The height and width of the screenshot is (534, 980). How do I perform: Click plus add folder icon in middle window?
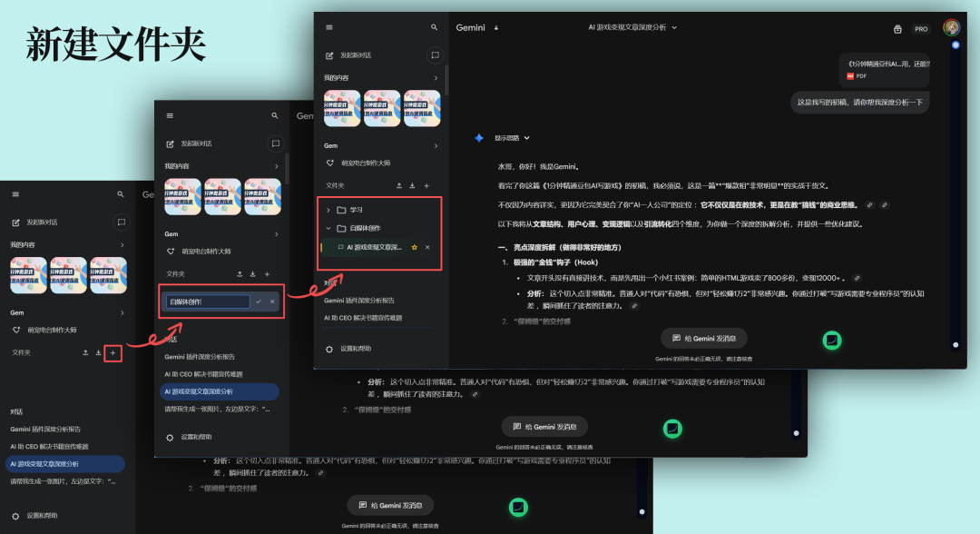pyautogui.click(x=268, y=274)
